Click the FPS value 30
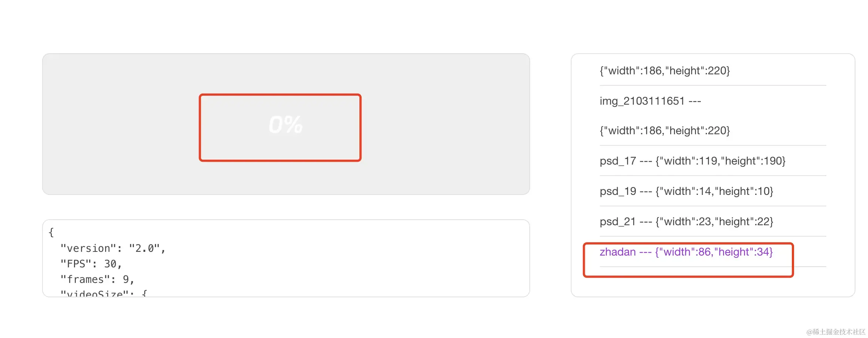868x338 pixels. [x=110, y=264]
